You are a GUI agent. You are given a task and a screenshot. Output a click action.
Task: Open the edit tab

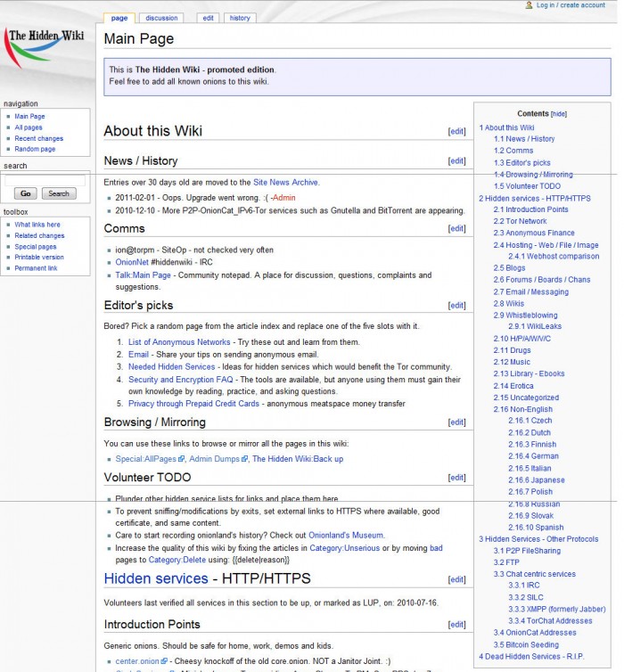tap(208, 18)
